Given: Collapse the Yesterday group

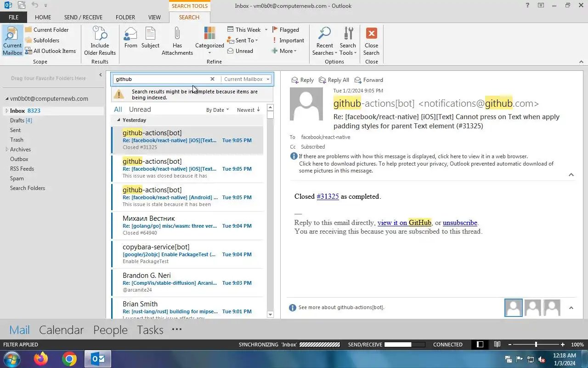Looking at the screenshot, I should 119,120.
